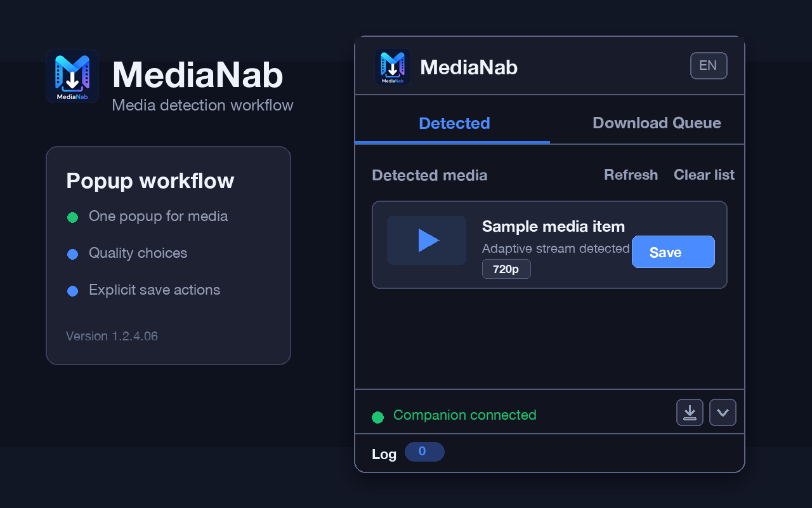
Task: Open the EN language selector
Action: coord(709,66)
